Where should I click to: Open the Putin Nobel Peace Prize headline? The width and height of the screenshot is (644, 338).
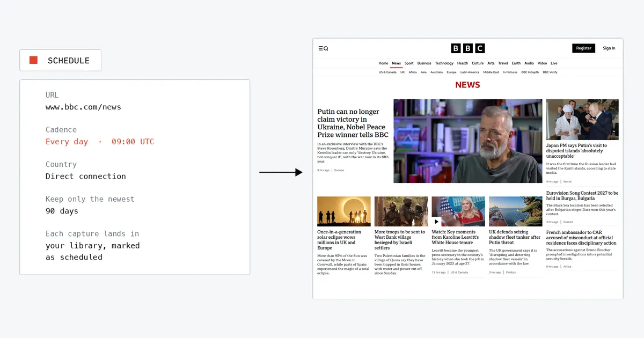[x=353, y=123]
